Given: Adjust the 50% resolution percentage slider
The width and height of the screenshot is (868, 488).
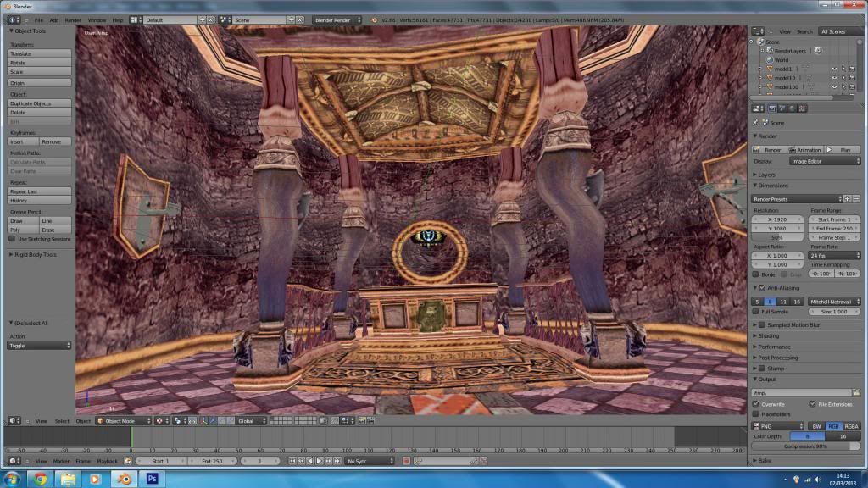Looking at the screenshot, I should (777, 237).
